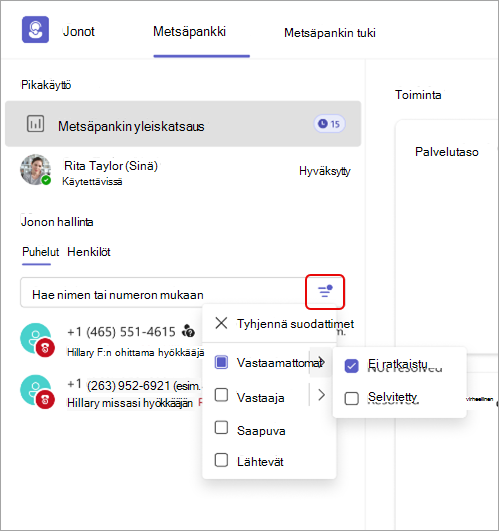Select the Puhelut tab
This screenshot has width=499, height=531.
click(40, 252)
